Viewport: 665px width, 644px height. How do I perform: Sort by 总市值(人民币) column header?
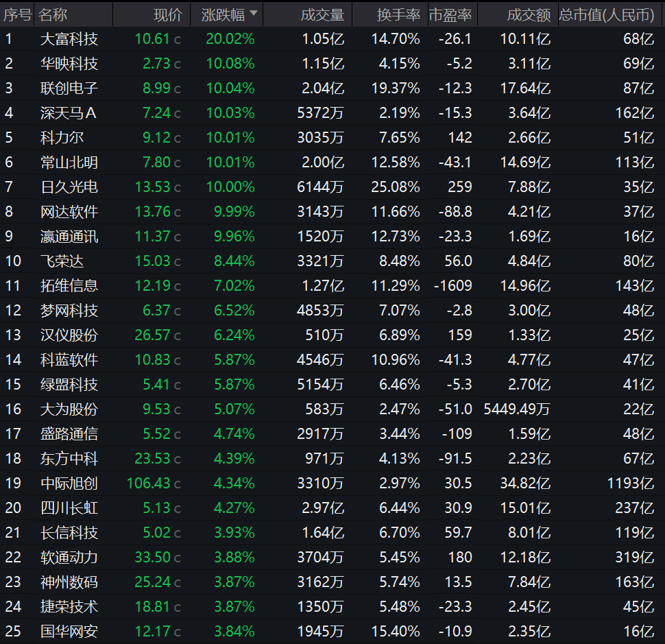[607, 15]
